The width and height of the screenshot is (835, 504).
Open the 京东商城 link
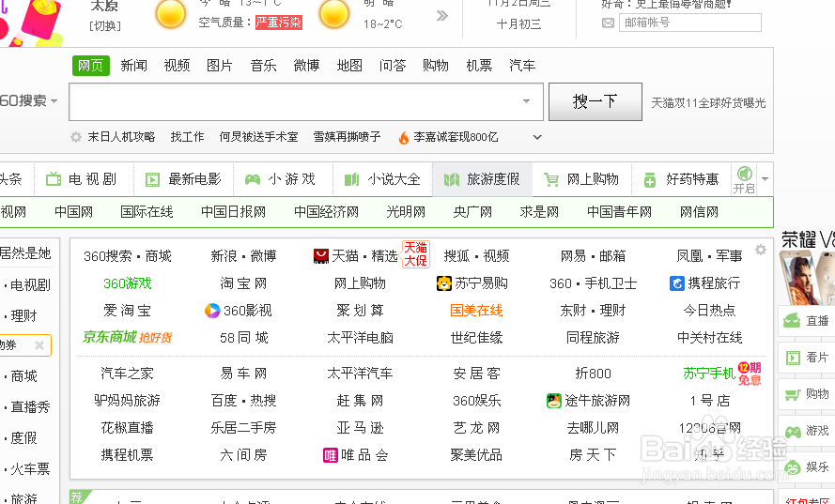point(110,337)
